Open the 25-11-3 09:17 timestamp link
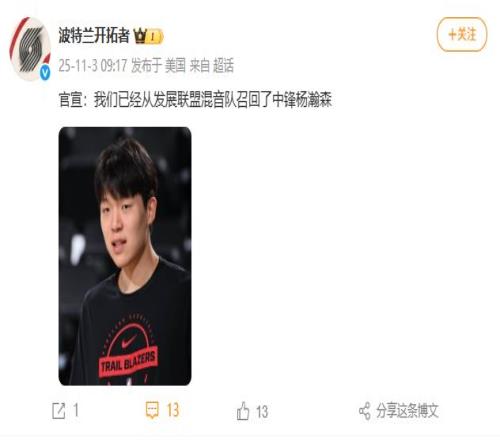Screen dimensions: 500x440 tap(93, 65)
